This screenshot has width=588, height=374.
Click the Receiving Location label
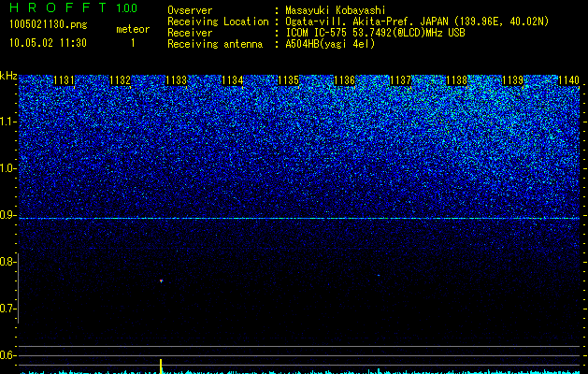coord(218,22)
